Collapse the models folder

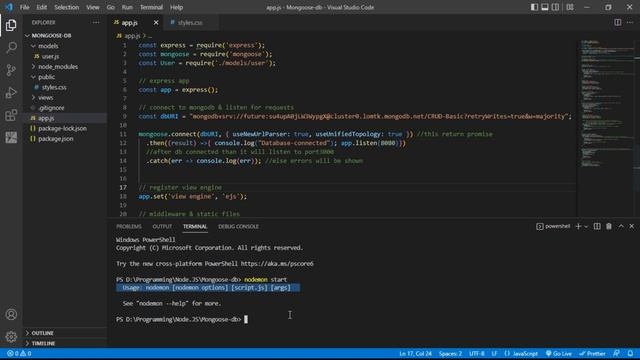pos(65,46)
